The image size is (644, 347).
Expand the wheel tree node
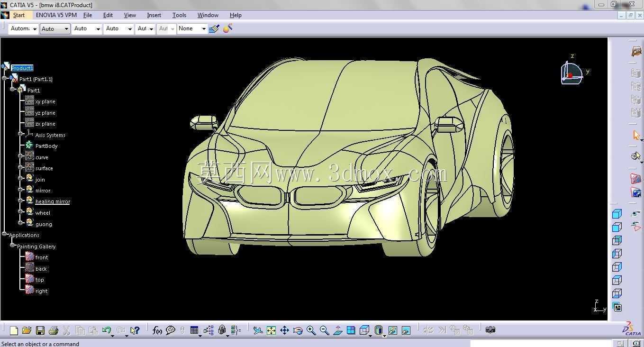(20, 211)
